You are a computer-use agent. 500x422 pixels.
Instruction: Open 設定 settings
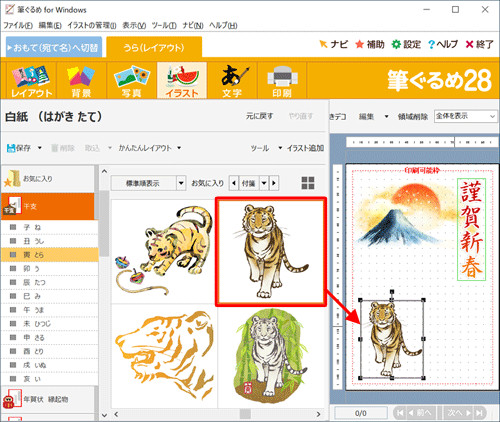point(406,44)
